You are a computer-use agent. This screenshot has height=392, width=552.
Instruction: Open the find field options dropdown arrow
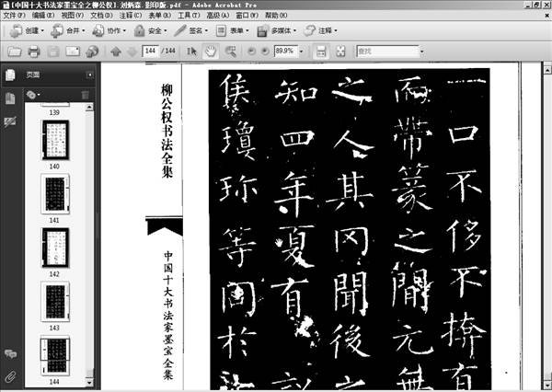tap(421, 52)
